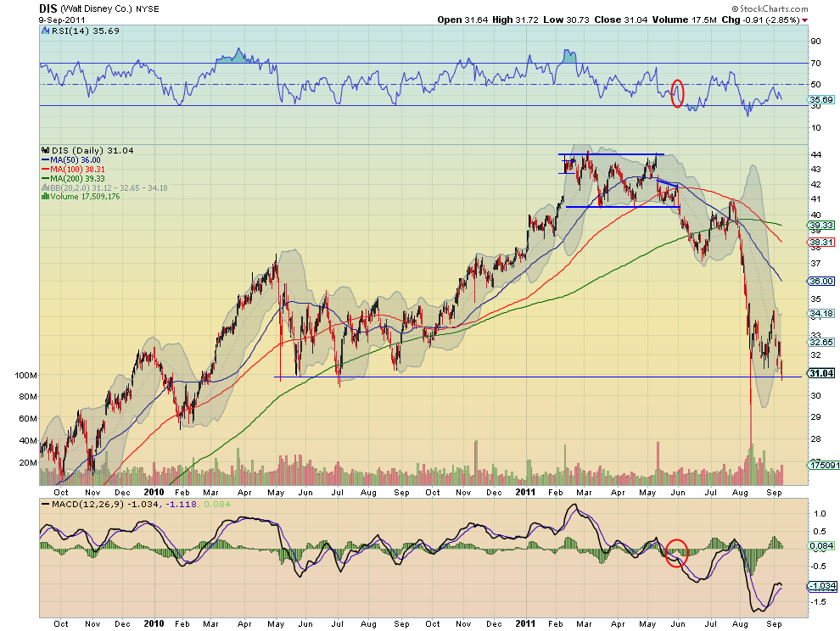This screenshot has height=631, width=840.
Task: Click the red 38.31 price tag on right axis
Action: pyautogui.click(x=820, y=242)
